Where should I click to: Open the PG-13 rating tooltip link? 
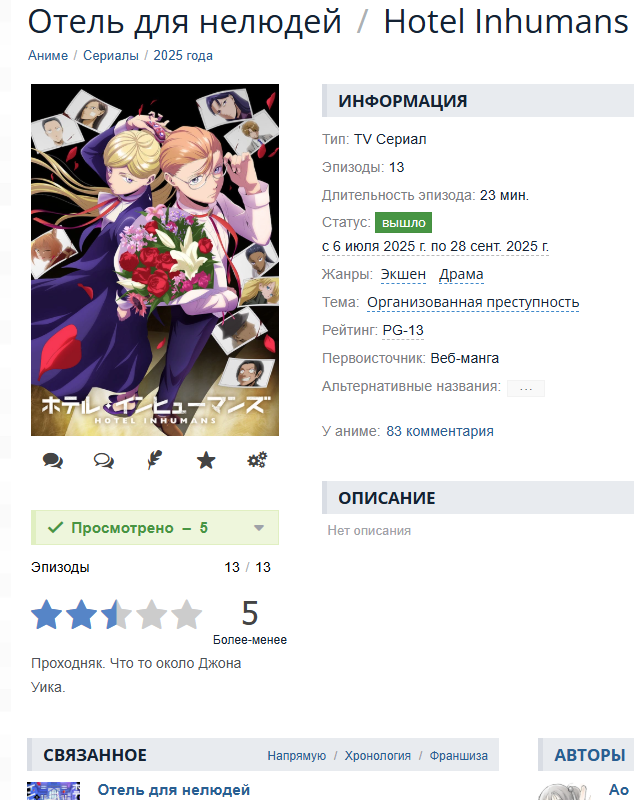[403, 331]
